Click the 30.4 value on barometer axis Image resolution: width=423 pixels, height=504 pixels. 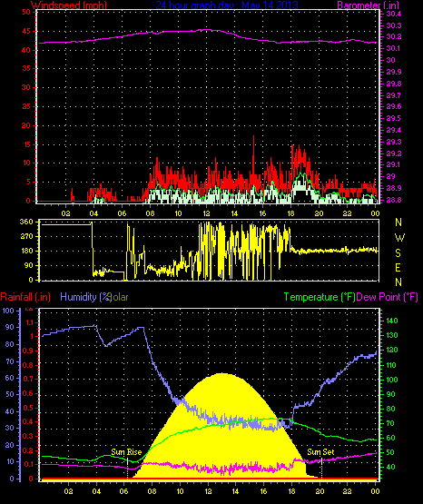pyautogui.click(x=393, y=14)
